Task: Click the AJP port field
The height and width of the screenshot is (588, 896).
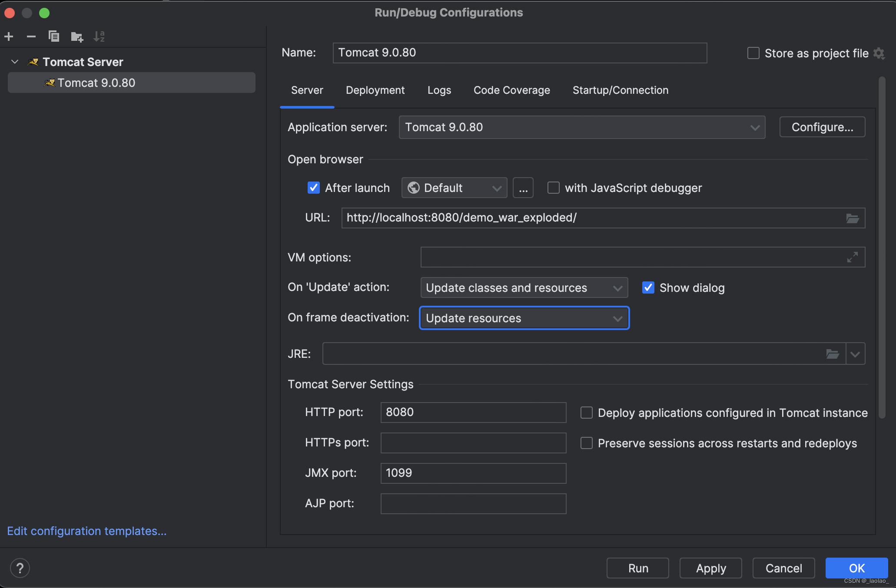Action: pos(473,504)
